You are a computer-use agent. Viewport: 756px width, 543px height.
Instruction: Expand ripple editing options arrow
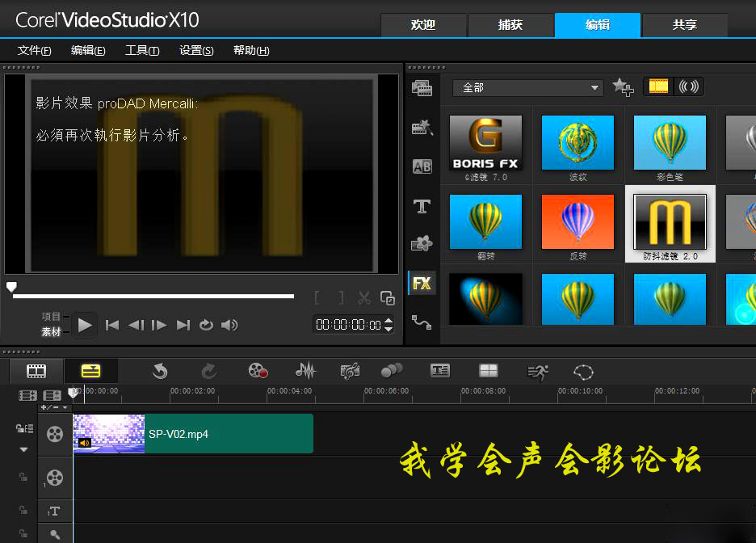click(23, 449)
